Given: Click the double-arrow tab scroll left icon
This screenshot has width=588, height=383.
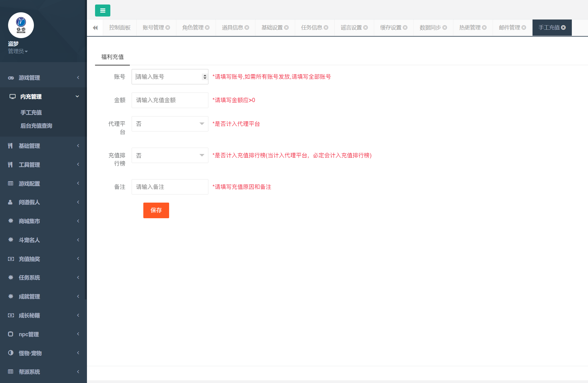Looking at the screenshot, I should pyautogui.click(x=95, y=28).
